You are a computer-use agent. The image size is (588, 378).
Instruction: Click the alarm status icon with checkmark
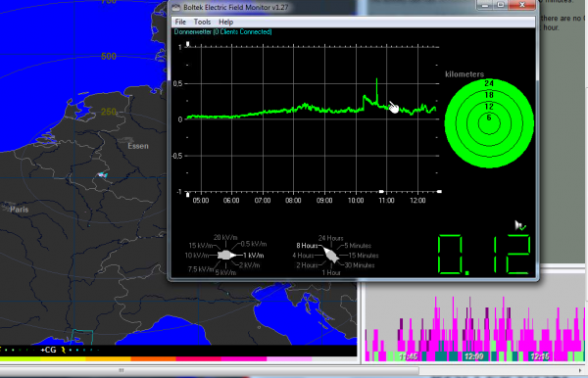coord(520,225)
